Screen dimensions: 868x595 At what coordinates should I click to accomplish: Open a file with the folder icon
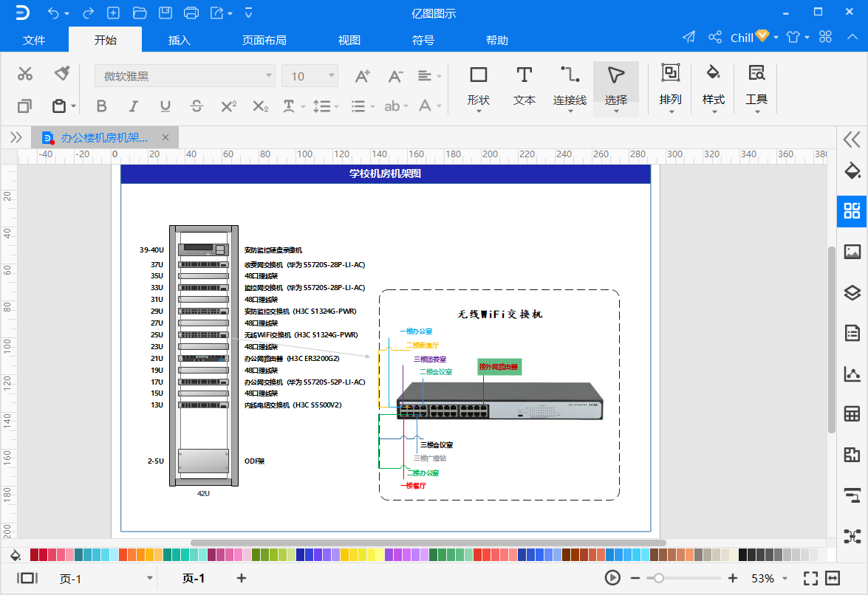[140, 13]
